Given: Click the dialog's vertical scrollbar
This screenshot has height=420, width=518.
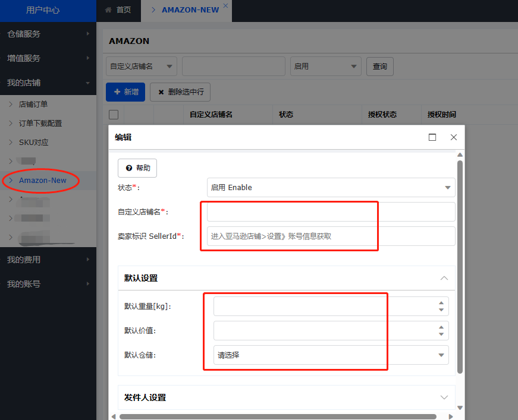Looking at the screenshot, I should (x=460, y=267).
